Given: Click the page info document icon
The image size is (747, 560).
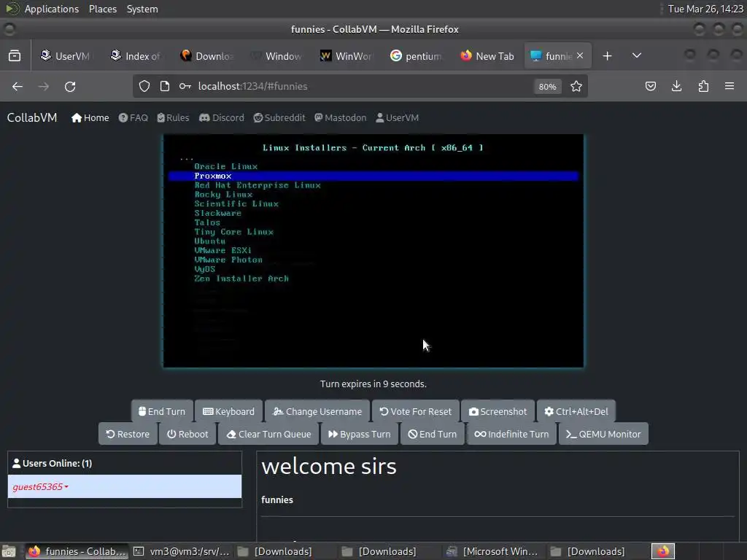Looking at the screenshot, I should tap(165, 86).
